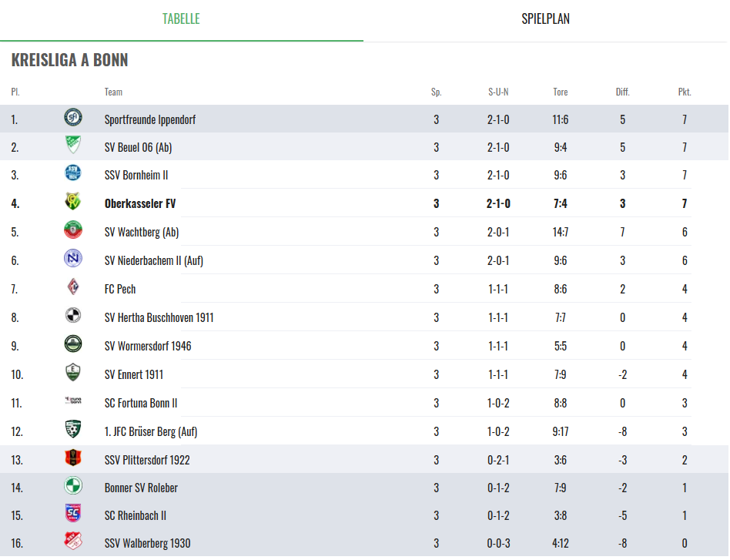Viewport: 730px width, 560px height.
Task: Click the SV Niederbachem II logo
Action: coord(73,260)
